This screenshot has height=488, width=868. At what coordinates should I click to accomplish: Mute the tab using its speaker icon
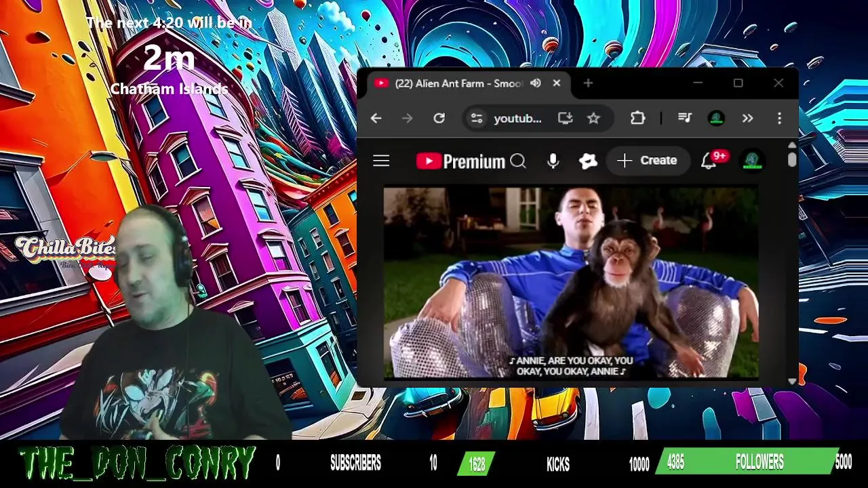pyautogui.click(x=536, y=83)
